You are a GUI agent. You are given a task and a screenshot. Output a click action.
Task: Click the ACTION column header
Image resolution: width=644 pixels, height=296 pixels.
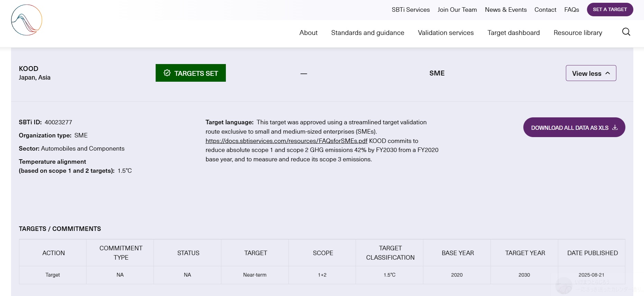tap(53, 253)
